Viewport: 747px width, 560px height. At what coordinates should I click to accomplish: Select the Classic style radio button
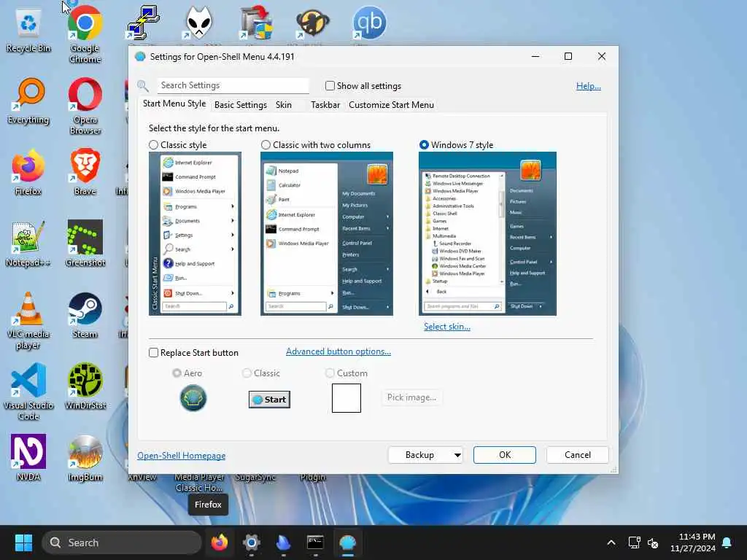(153, 145)
